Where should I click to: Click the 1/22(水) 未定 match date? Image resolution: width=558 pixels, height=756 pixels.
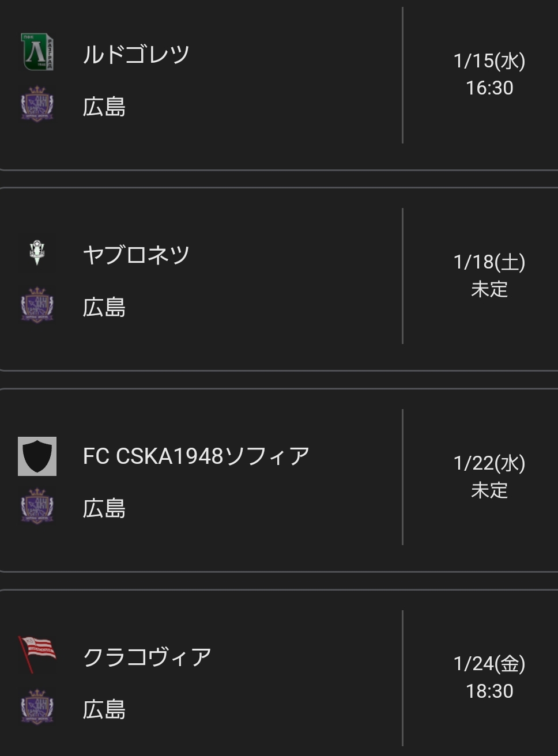pyautogui.click(x=489, y=477)
